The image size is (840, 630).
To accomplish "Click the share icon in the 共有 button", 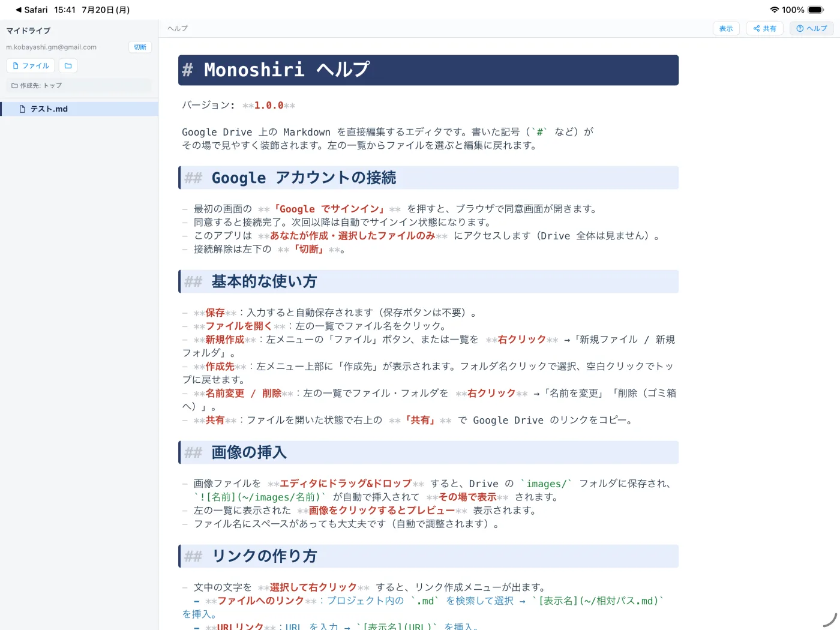I will (x=757, y=28).
